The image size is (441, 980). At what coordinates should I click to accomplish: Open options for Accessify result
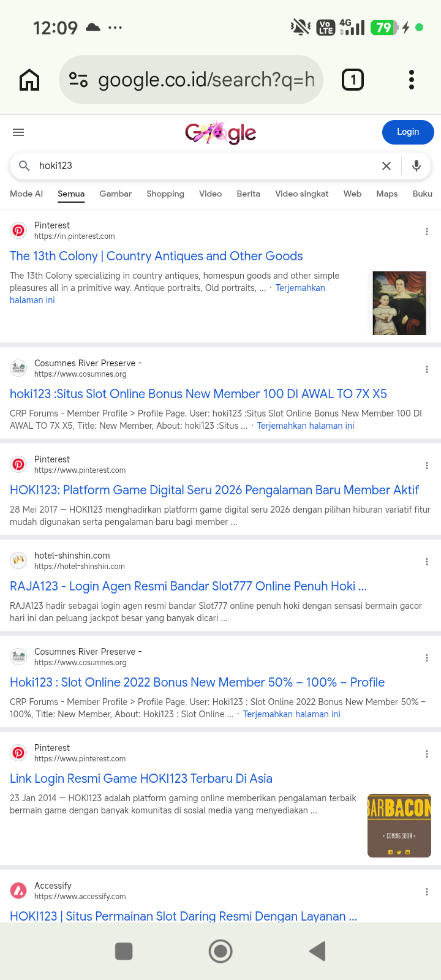(x=427, y=892)
